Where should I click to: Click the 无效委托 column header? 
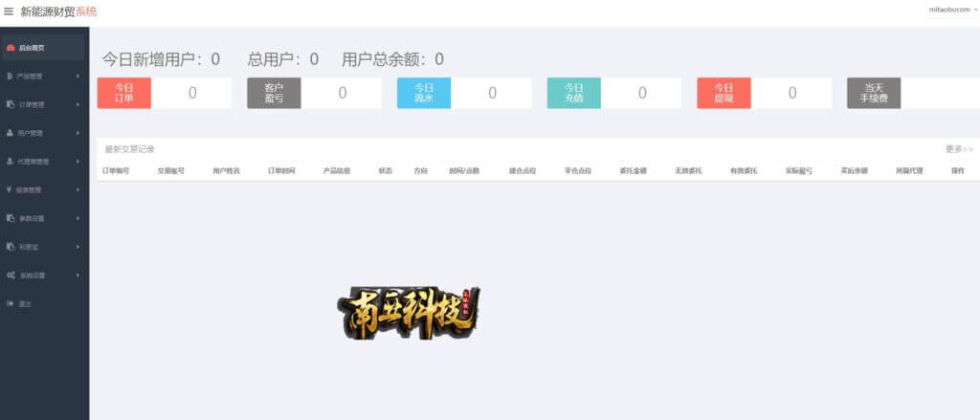pos(688,170)
